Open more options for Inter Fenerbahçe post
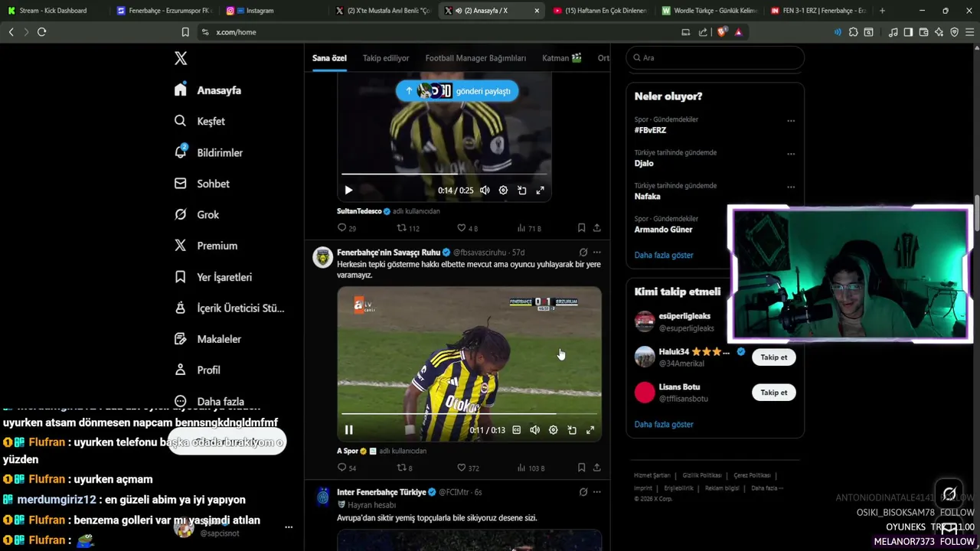This screenshot has height=551, width=980. (597, 492)
